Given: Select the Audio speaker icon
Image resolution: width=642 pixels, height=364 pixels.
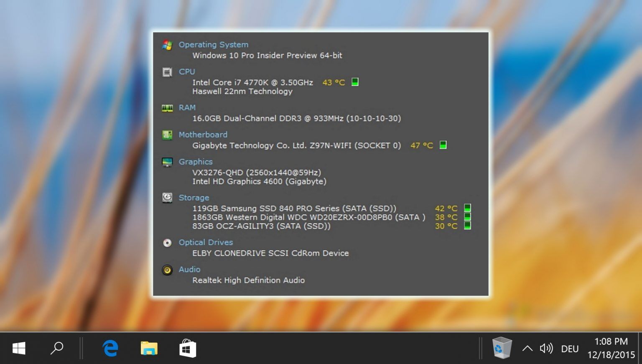Looking at the screenshot, I should click(167, 270).
